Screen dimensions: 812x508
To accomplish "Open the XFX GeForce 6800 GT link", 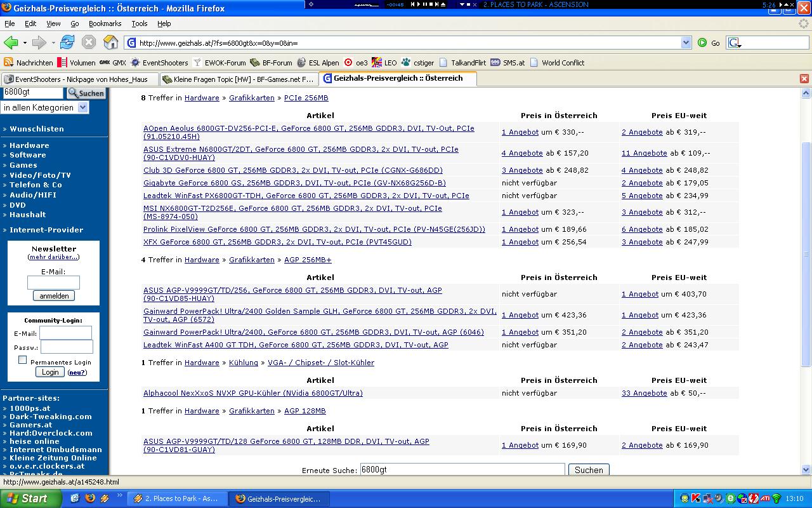I will tap(277, 242).
